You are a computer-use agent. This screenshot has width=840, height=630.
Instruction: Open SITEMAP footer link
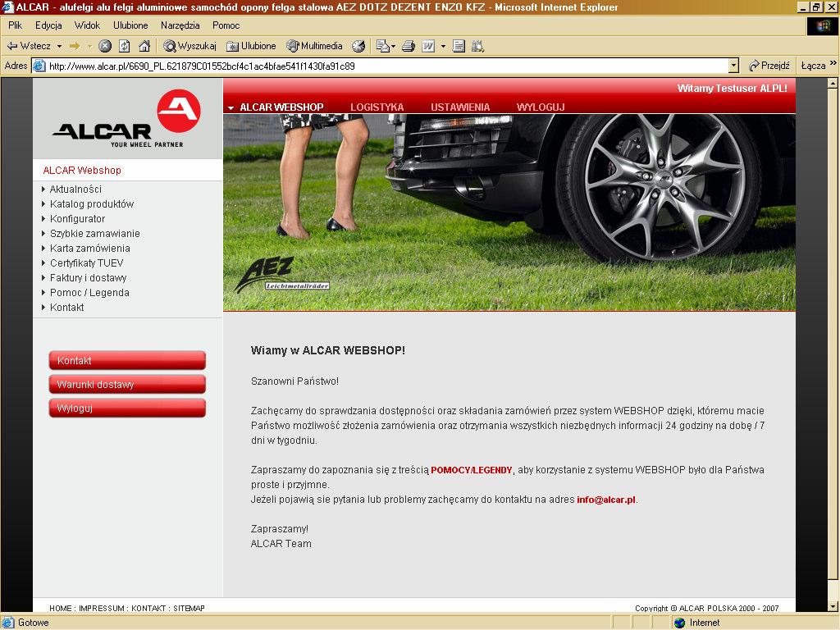click(x=189, y=608)
